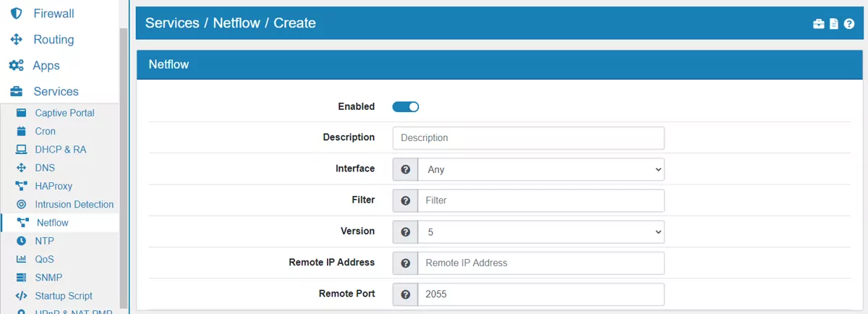Click the Description input field
The height and width of the screenshot is (314, 868).
coord(529,138)
